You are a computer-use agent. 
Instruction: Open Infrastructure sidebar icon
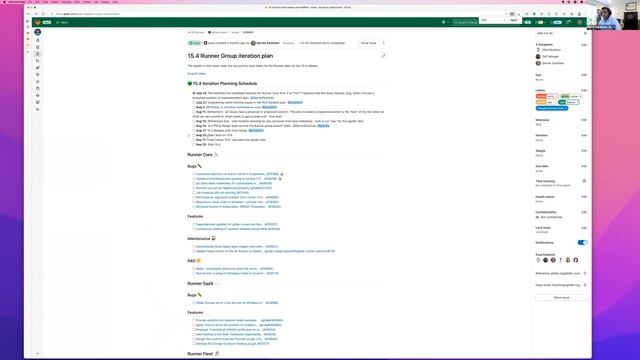point(38,96)
